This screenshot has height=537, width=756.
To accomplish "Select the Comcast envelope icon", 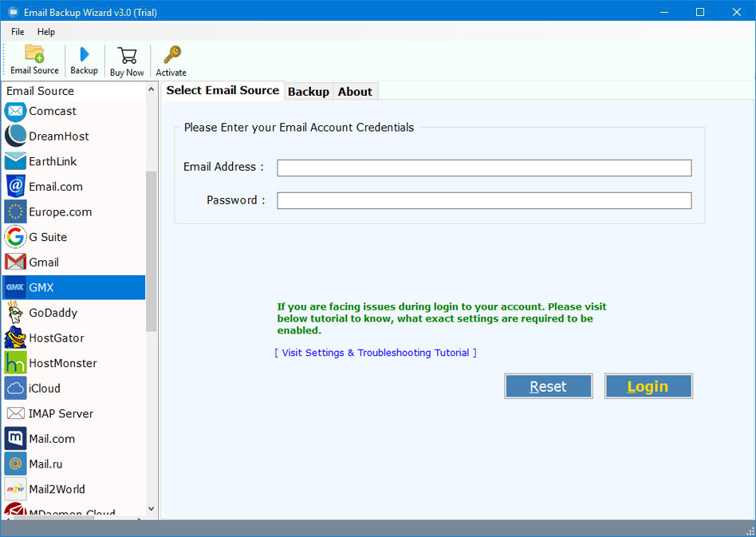I will (15, 112).
